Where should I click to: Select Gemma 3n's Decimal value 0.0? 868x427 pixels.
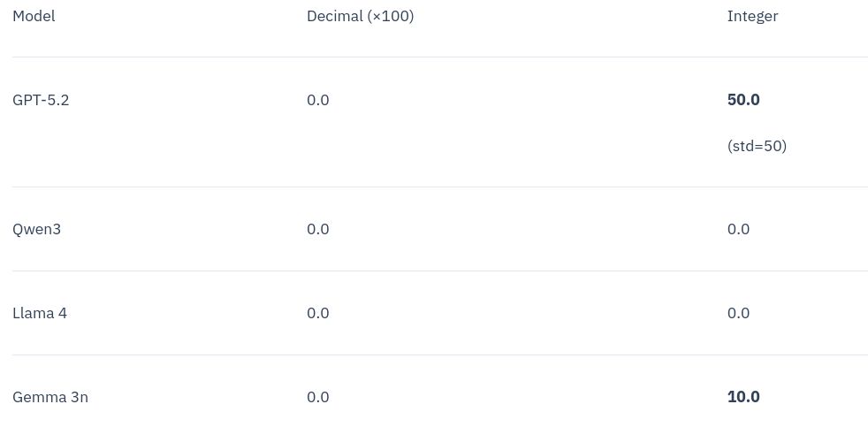317,397
